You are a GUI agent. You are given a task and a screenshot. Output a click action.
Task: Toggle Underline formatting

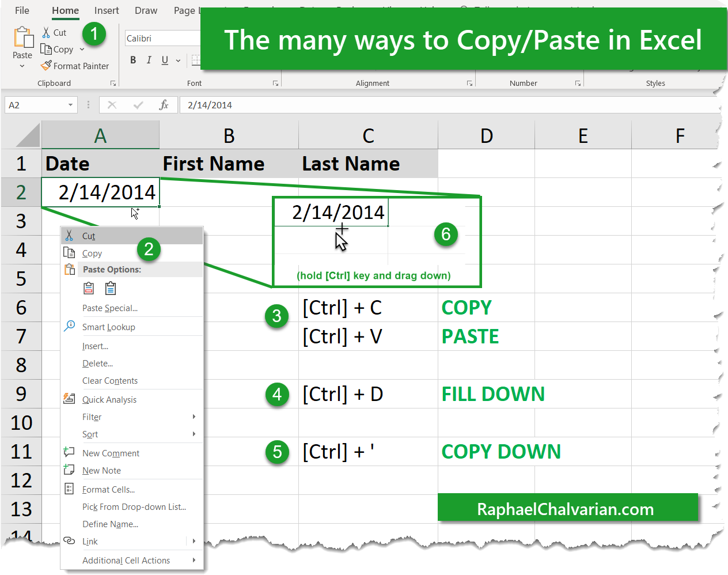coord(165,60)
